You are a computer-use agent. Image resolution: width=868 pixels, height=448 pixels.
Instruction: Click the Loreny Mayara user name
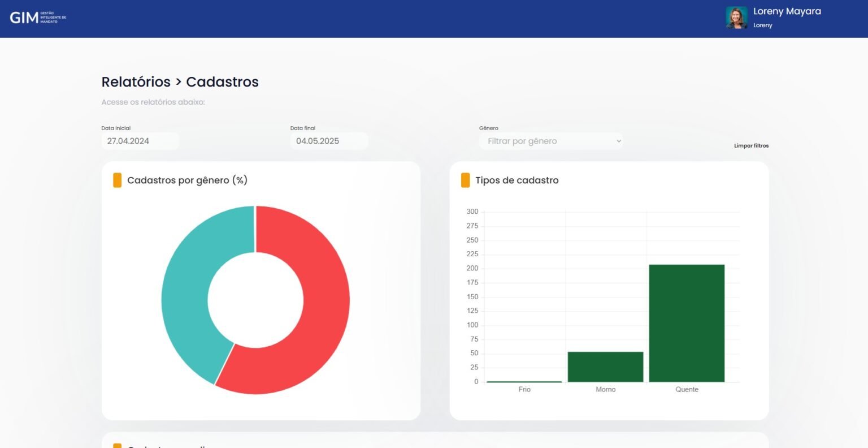[x=787, y=11]
